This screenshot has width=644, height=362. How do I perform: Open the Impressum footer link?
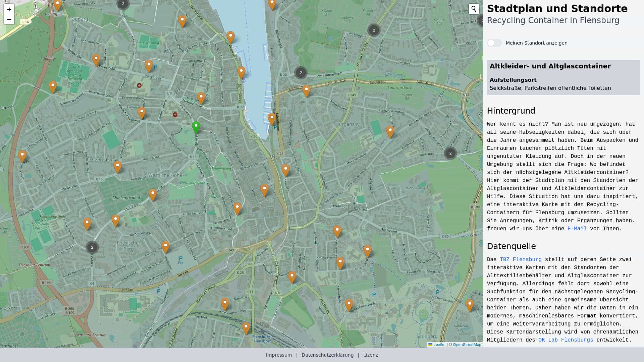click(279, 355)
